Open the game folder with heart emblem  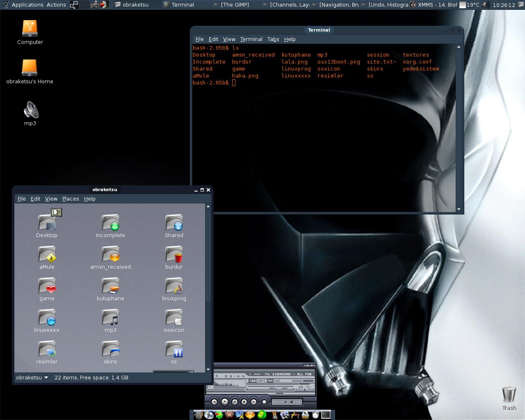coord(47,289)
